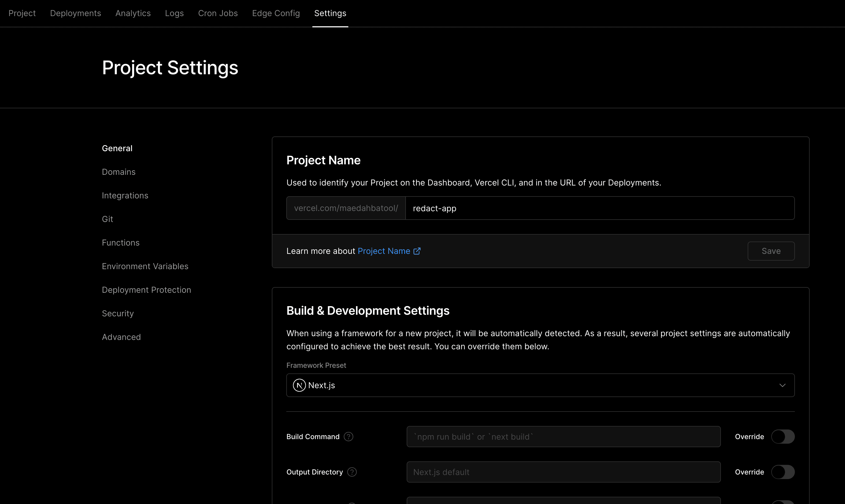Click the Output Directory help icon
Viewport: 845px width, 504px height.
click(x=352, y=472)
